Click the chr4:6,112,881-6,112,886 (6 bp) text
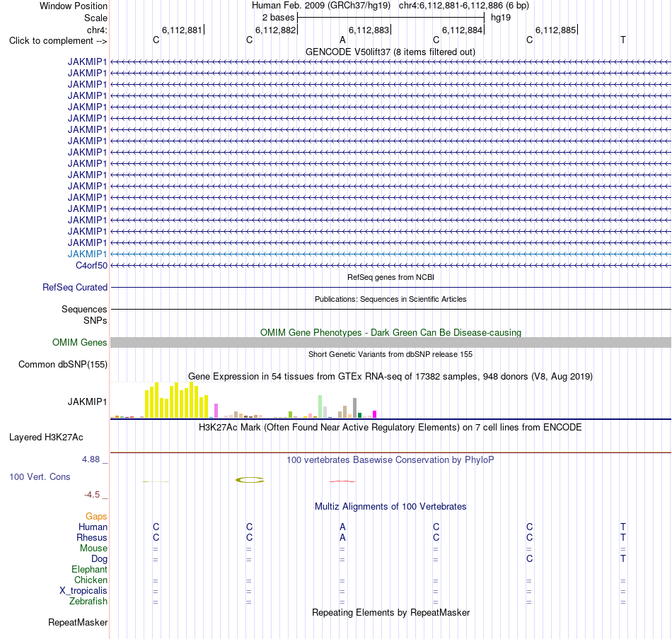This screenshot has height=639, width=672. tap(464, 6)
